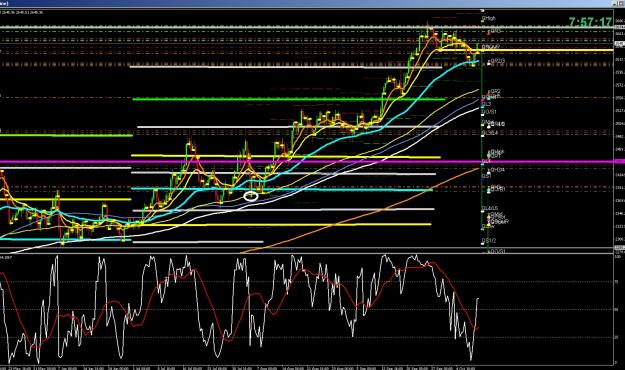Screen dimensions: 625x370
Task: Click the date time scale along the bottom
Action: pyautogui.click(x=307, y=368)
